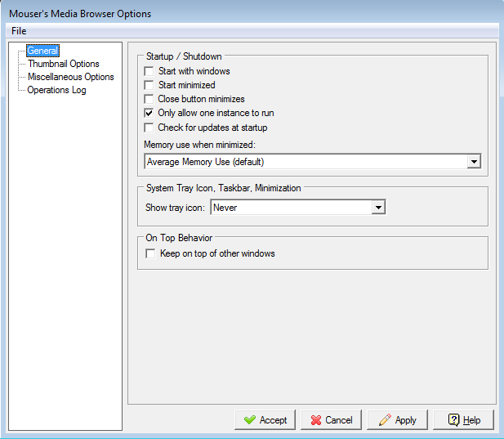The height and width of the screenshot is (439, 504).
Task: Check Keep on top of other windows
Action: coord(150,253)
